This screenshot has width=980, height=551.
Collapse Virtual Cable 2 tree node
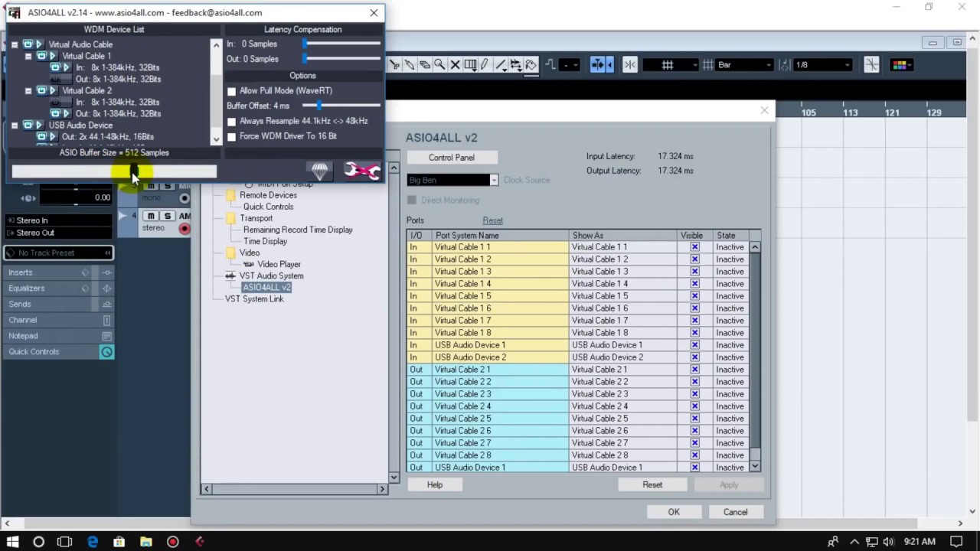tap(28, 90)
